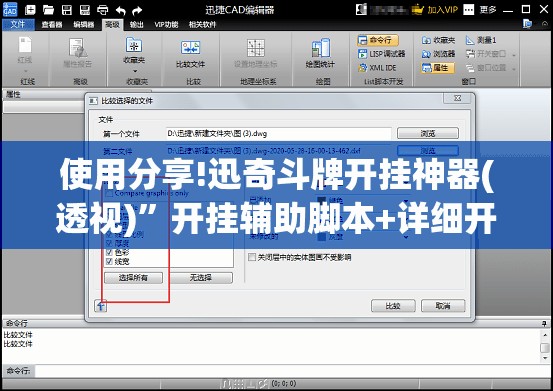
Task: Click the save-as floppy icon beside save
Action: 85,10
